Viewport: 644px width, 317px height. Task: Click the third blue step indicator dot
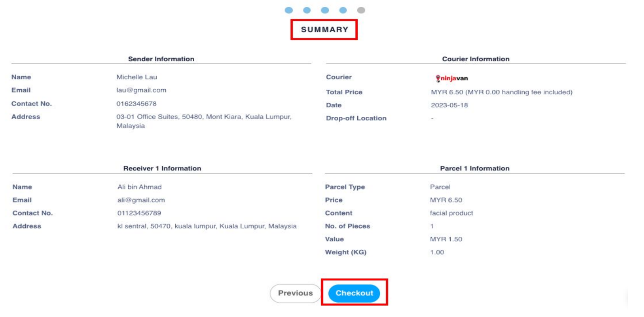coord(325,9)
